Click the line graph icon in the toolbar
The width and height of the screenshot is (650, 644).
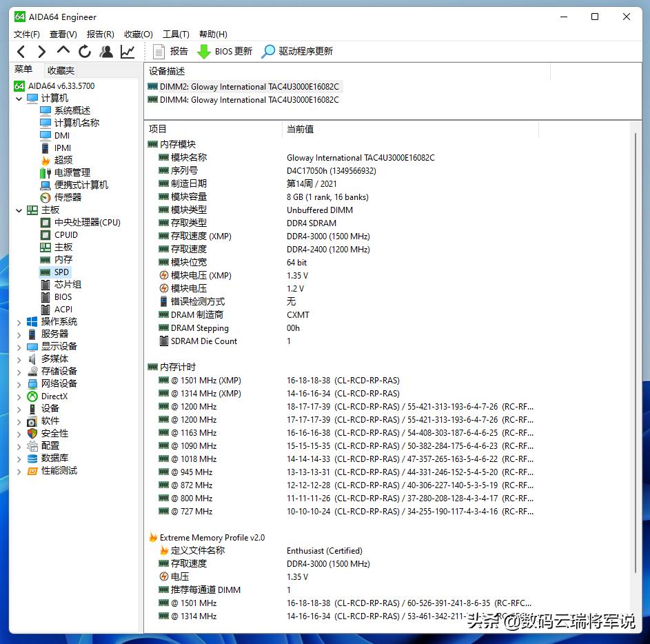[x=127, y=51]
